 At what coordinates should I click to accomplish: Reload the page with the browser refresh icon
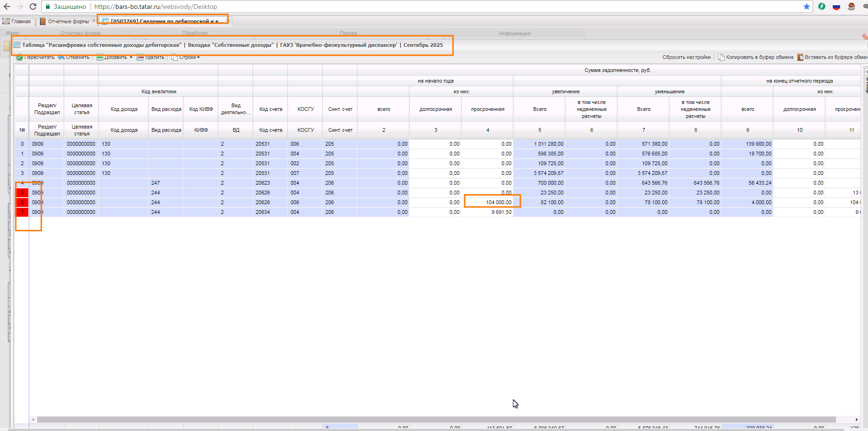(33, 6)
